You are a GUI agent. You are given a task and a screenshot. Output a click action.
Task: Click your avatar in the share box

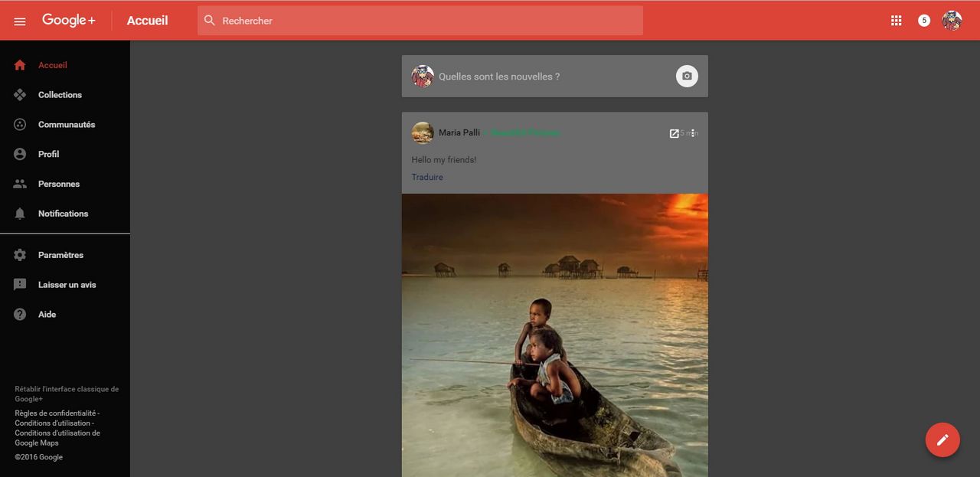[x=423, y=77]
